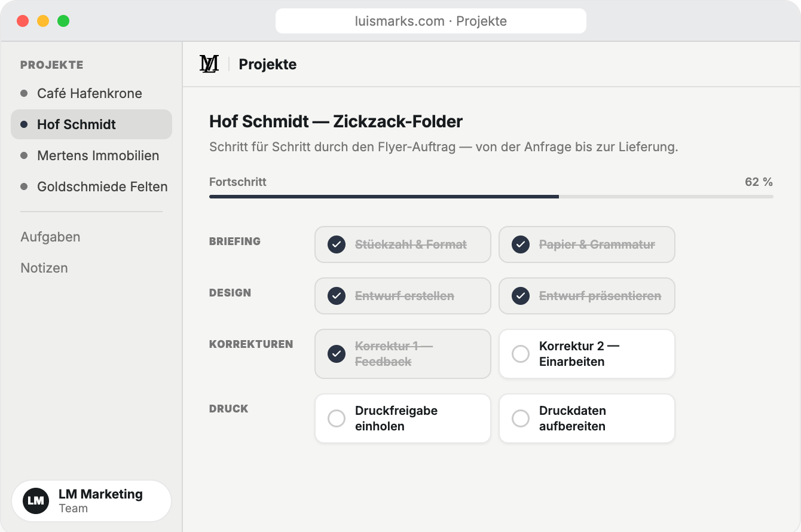Click the 62 % progress value
Image resolution: width=801 pixels, height=532 pixels.
759,182
